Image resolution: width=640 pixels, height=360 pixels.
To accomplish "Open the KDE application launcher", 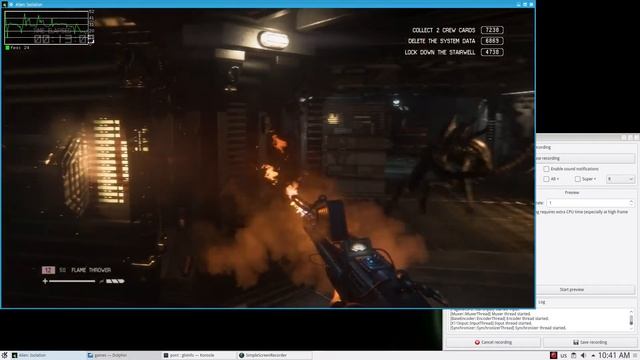I will (x=4, y=356).
